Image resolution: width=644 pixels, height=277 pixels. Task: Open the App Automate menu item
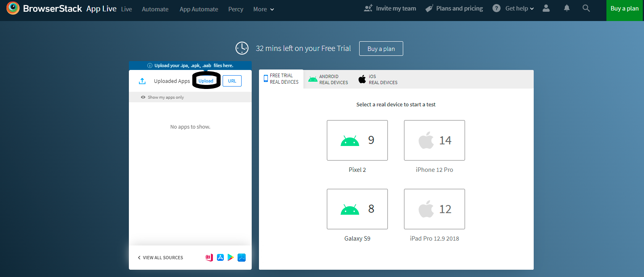[x=199, y=9]
